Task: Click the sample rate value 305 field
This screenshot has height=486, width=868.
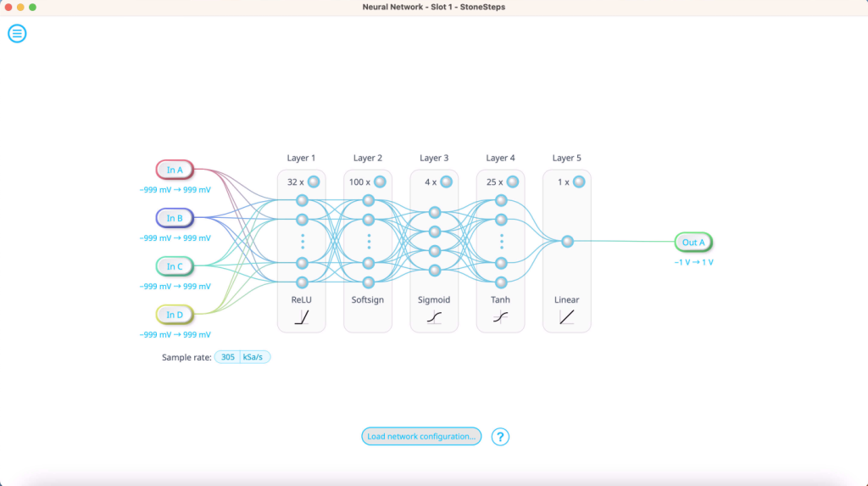Action: (x=227, y=357)
